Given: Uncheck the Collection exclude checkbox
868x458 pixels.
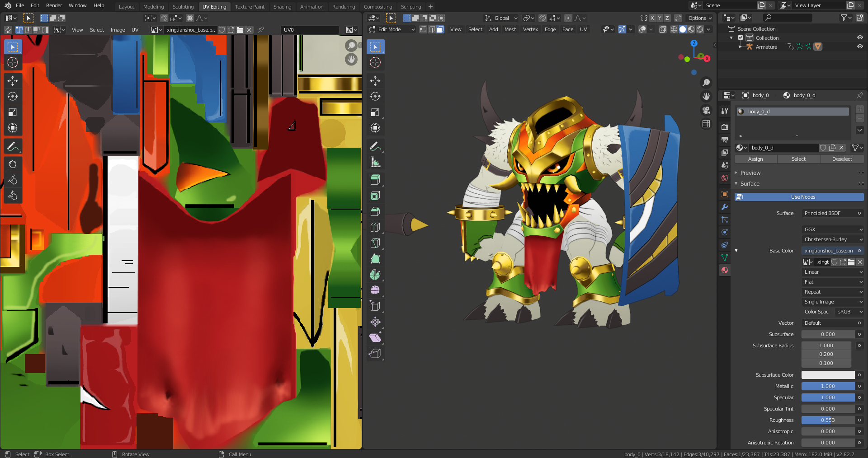Looking at the screenshot, I should [x=741, y=38].
